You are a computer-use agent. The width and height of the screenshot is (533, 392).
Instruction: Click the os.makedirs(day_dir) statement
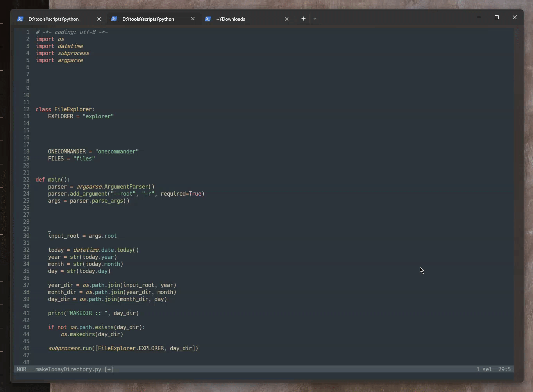92,335
